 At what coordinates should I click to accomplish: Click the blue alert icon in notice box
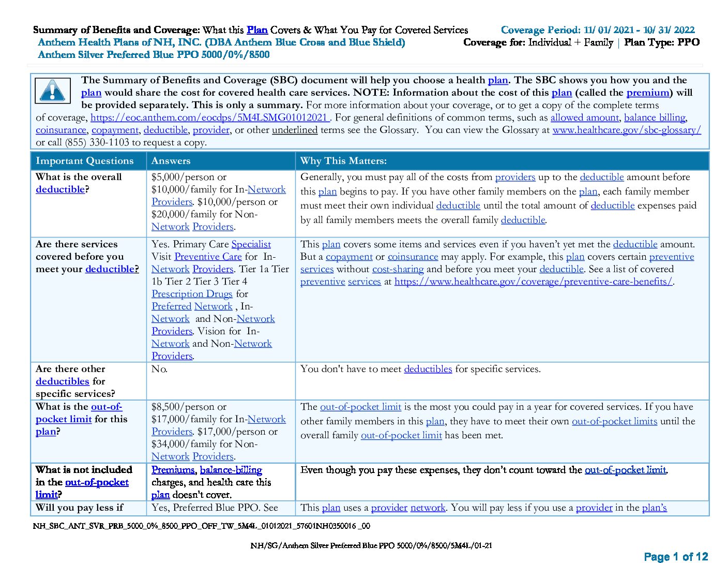(x=53, y=91)
